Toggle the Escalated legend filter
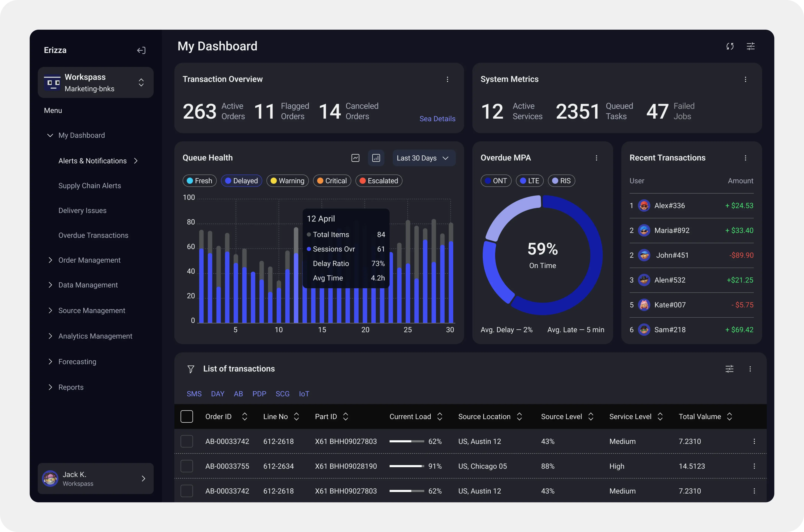804x532 pixels. [379, 181]
